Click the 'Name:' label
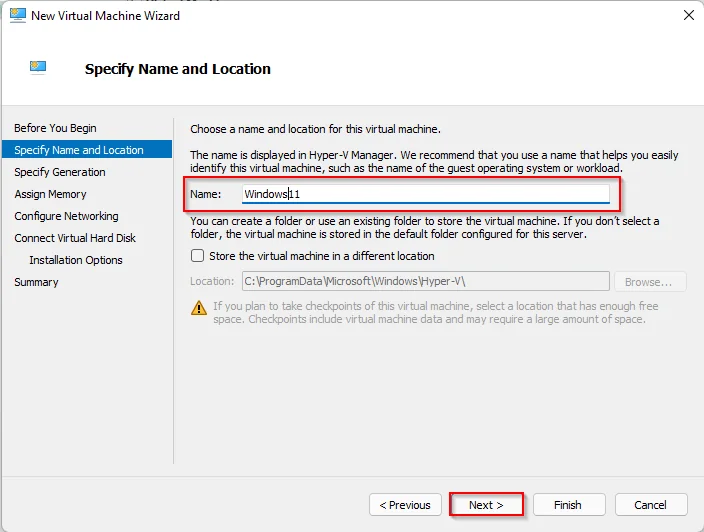The image size is (704, 532). [206, 194]
